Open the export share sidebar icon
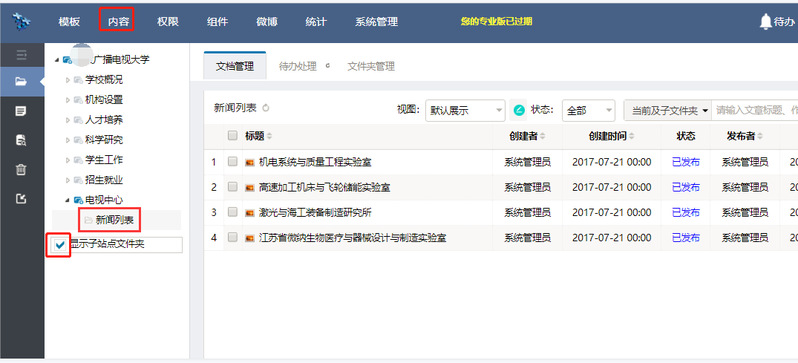Image resolution: width=798 pixels, height=363 pixels. tap(21, 199)
